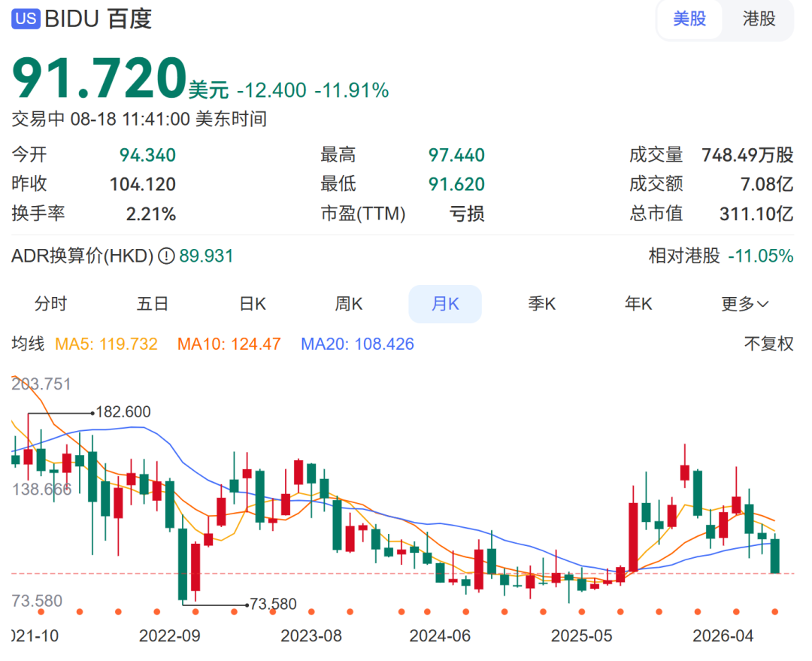Switch to the 港股 market toggle
812x661 pixels.
[x=759, y=19]
